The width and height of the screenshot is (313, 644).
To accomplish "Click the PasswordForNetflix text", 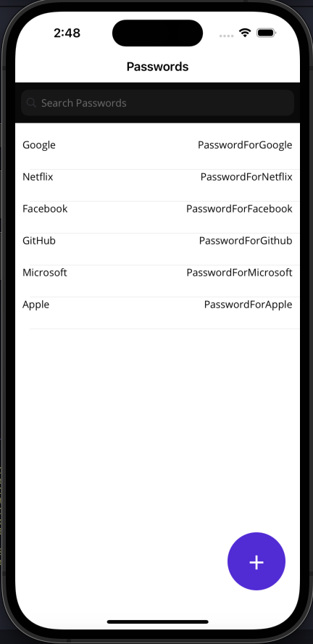I will pos(246,177).
